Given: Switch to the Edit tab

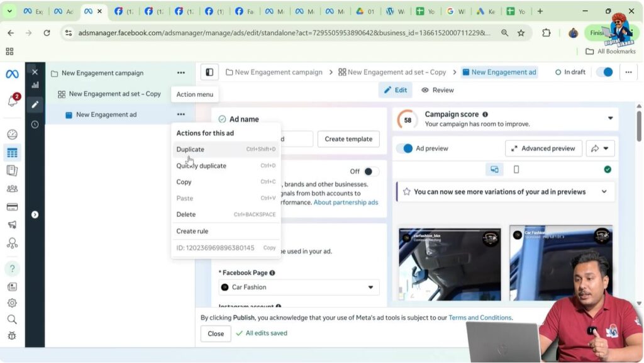Looking at the screenshot, I should click(395, 90).
